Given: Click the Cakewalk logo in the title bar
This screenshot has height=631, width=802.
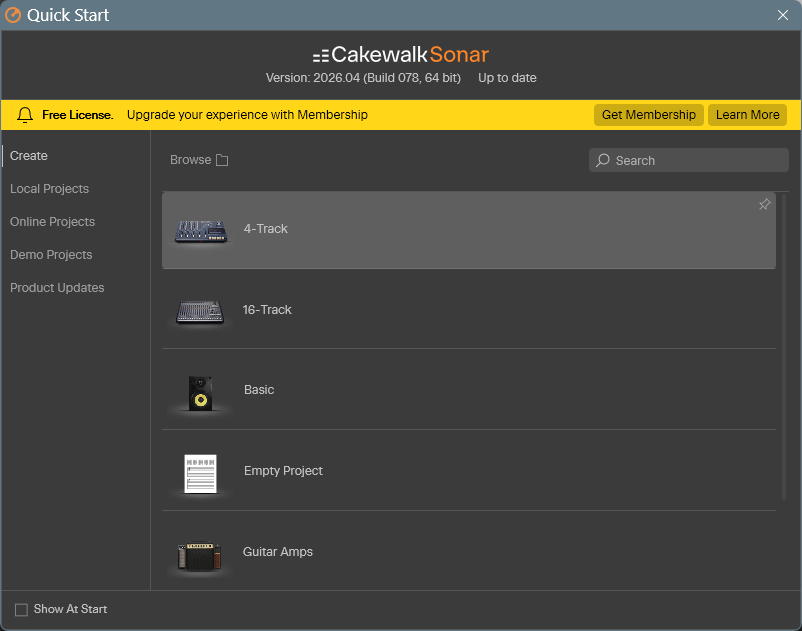Looking at the screenshot, I should point(13,15).
